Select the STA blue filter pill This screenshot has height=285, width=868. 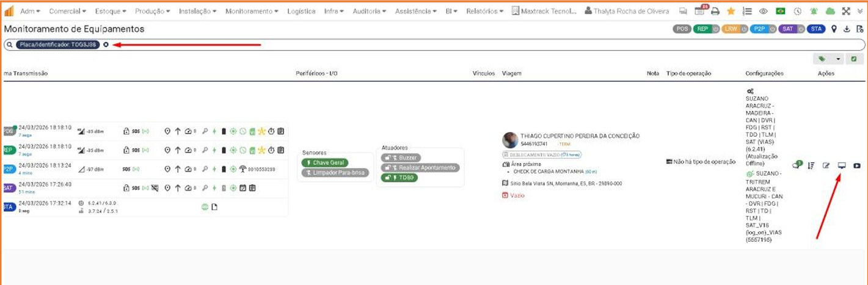pos(815,29)
